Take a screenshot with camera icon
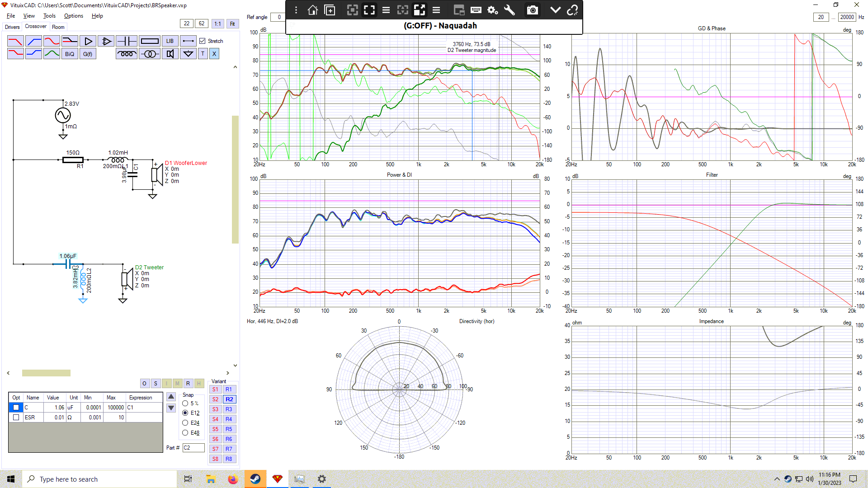Image resolution: width=868 pixels, height=488 pixels. pyautogui.click(x=533, y=10)
